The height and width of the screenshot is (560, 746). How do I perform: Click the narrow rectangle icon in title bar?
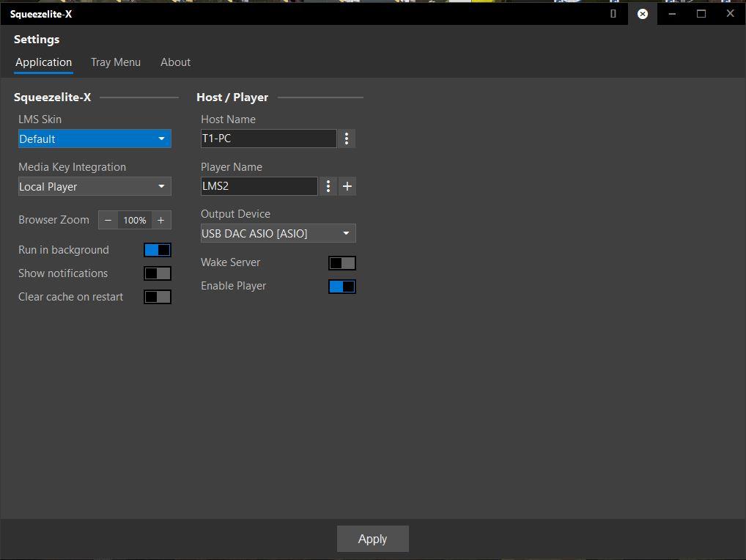point(613,14)
